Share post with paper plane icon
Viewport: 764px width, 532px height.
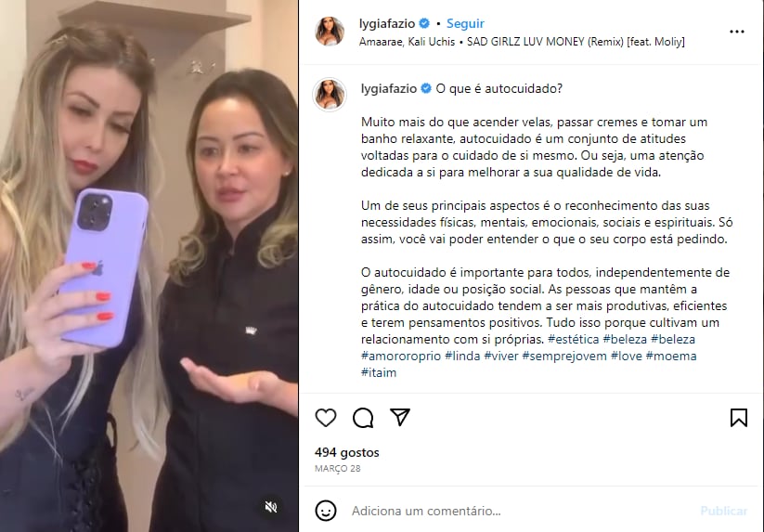pos(400,417)
